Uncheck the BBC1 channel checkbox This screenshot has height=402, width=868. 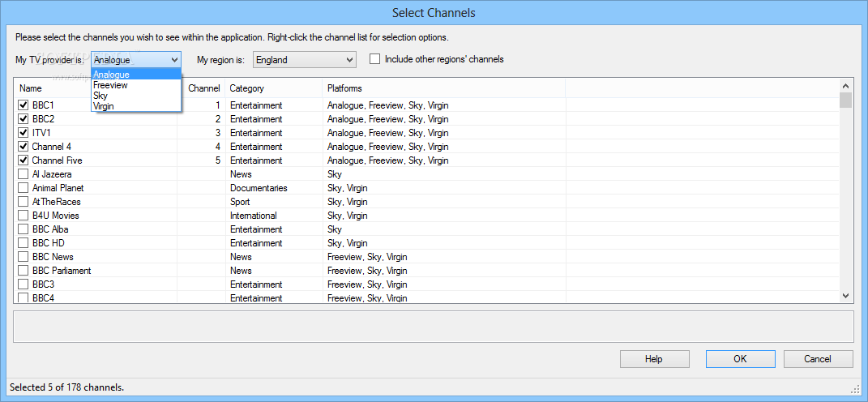coord(24,105)
